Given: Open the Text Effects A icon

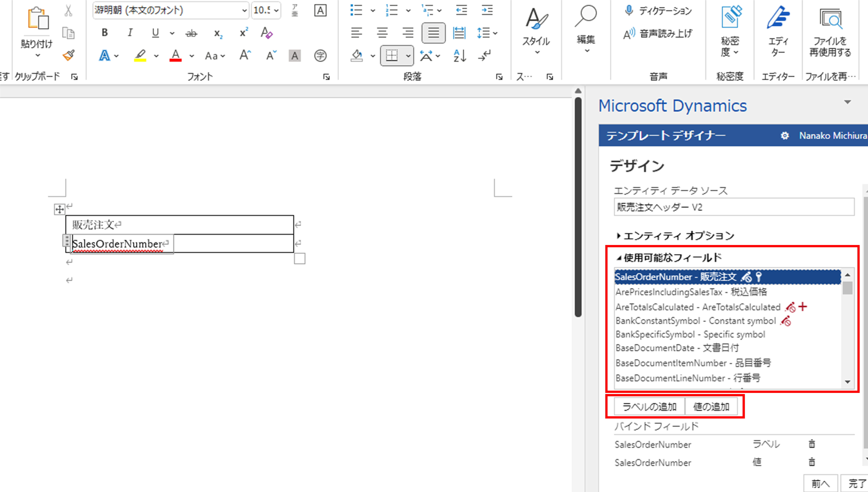Looking at the screenshot, I should click(x=105, y=55).
